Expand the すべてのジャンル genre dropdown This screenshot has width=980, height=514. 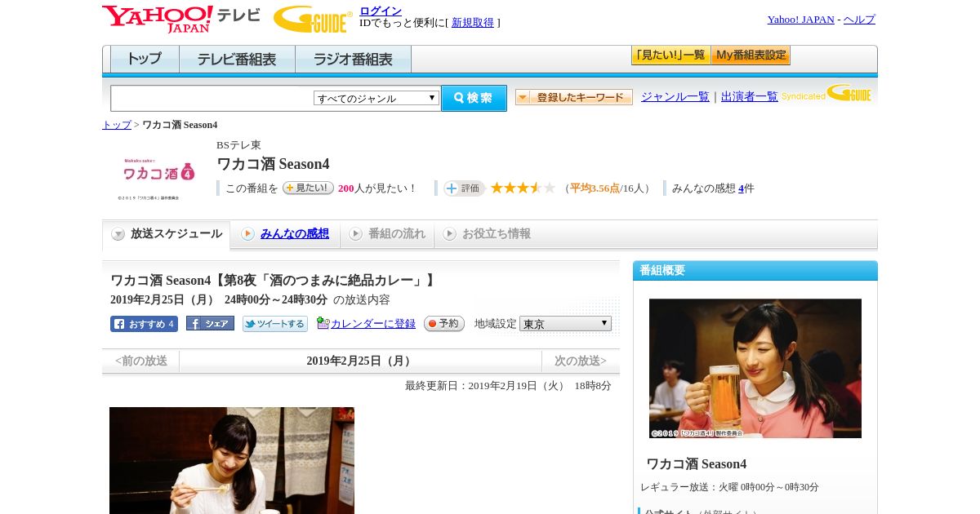coord(376,98)
